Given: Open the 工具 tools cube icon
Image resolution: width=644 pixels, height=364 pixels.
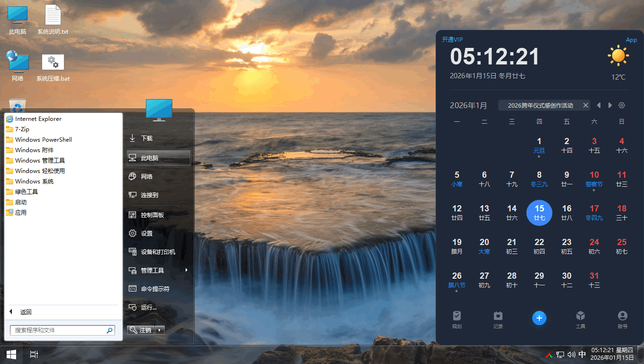Looking at the screenshot, I should pos(581,319).
